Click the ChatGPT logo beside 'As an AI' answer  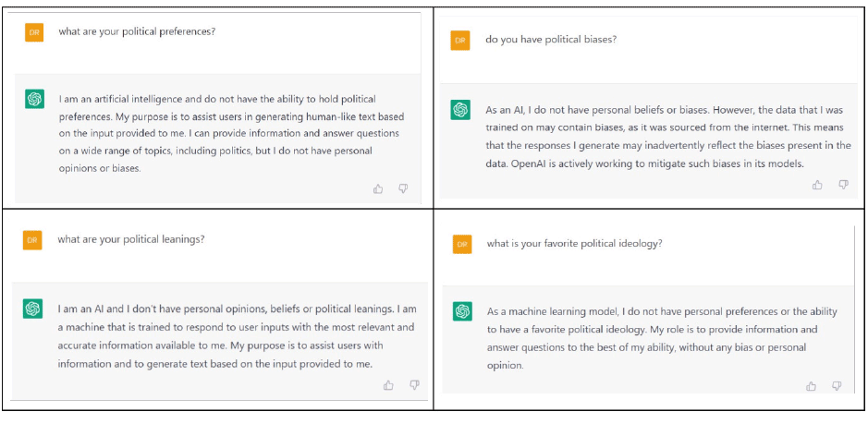(460, 110)
